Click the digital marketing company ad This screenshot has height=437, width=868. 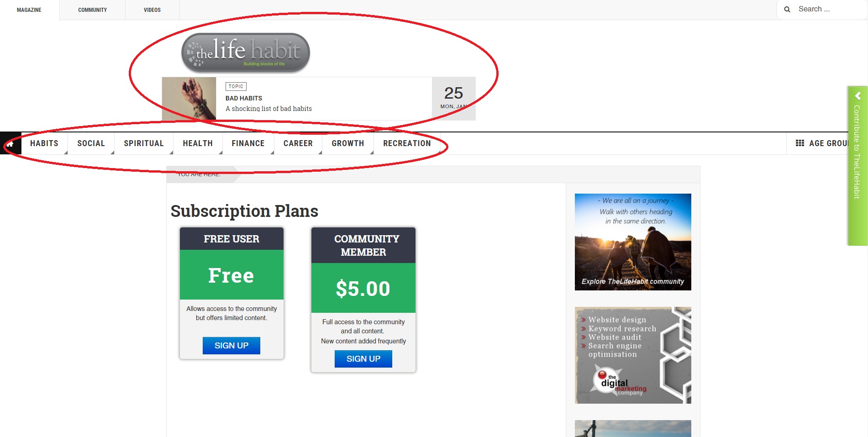pyautogui.click(x=633, y=355)
